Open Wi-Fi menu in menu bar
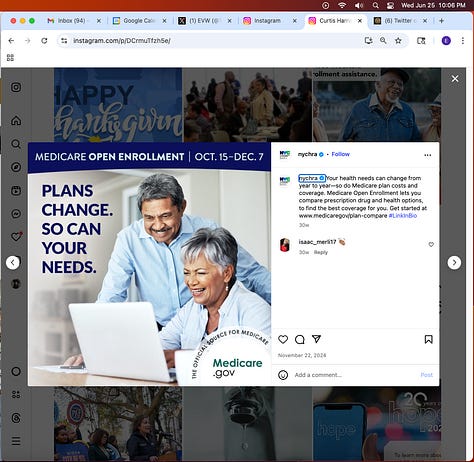Image resolution: width=474 pixels, height=462 pixels. click(x=342, y=5)
